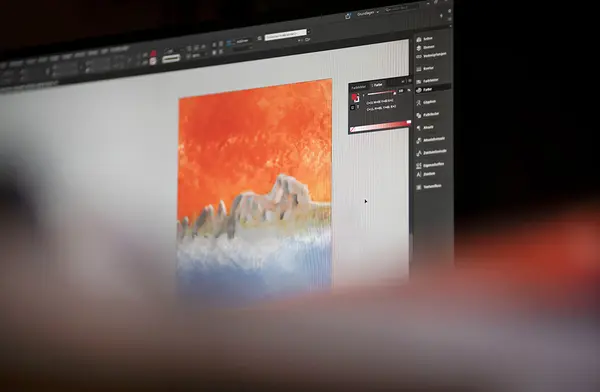The width and height of the screenshot is (600, 392).
Task: Open the Pathfinder panel
Action: coord(427,114)
